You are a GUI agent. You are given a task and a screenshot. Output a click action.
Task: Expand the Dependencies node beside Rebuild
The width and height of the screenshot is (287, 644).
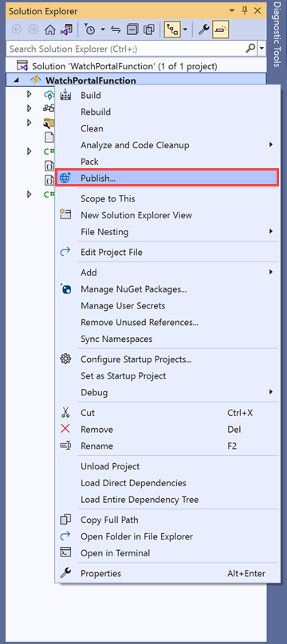[x=29, y=108]
